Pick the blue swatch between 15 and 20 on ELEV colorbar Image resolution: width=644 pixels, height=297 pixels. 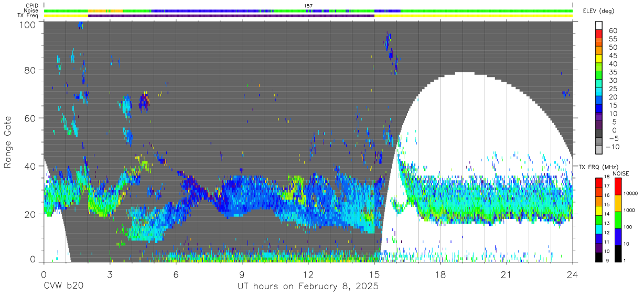tap(599, 101)
